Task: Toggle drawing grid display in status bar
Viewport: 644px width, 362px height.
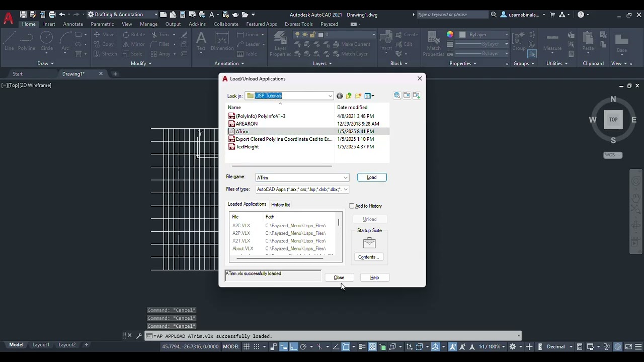Action: (247, 346)
